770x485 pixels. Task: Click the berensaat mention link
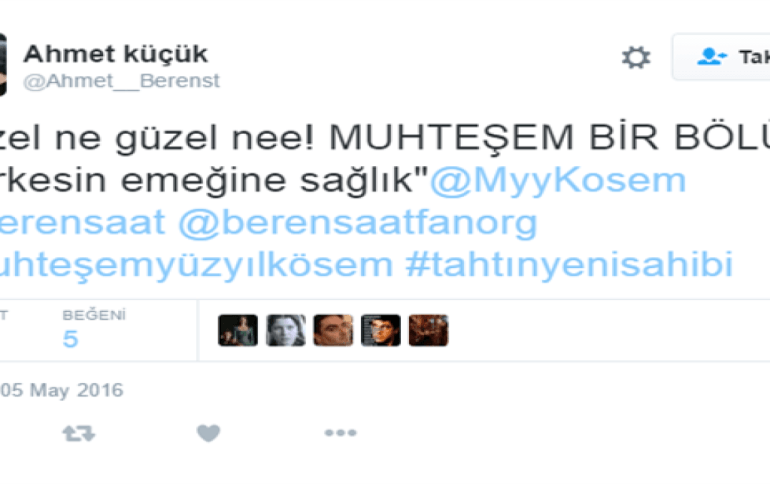click(82, 222)
